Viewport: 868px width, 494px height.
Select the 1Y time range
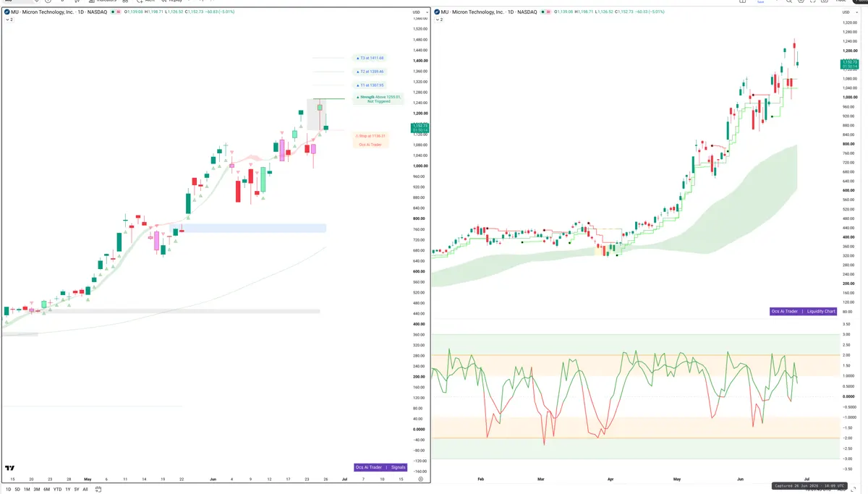(x=68, y=490)
